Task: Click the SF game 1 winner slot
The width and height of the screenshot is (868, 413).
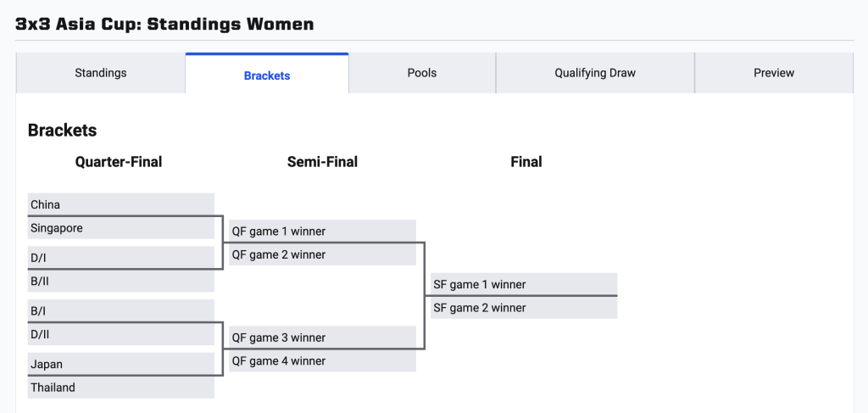Action: tap(524, 285)
